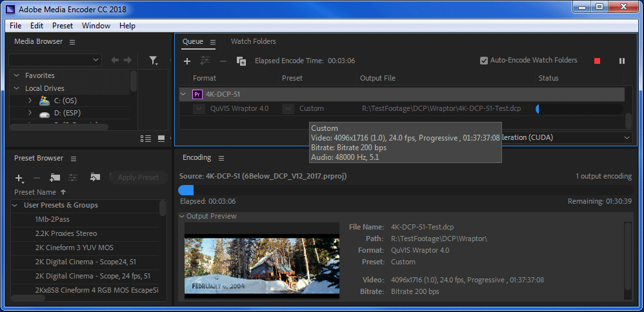Collapse the Output Preview section

pyautogui.click(x=182, y=216)
